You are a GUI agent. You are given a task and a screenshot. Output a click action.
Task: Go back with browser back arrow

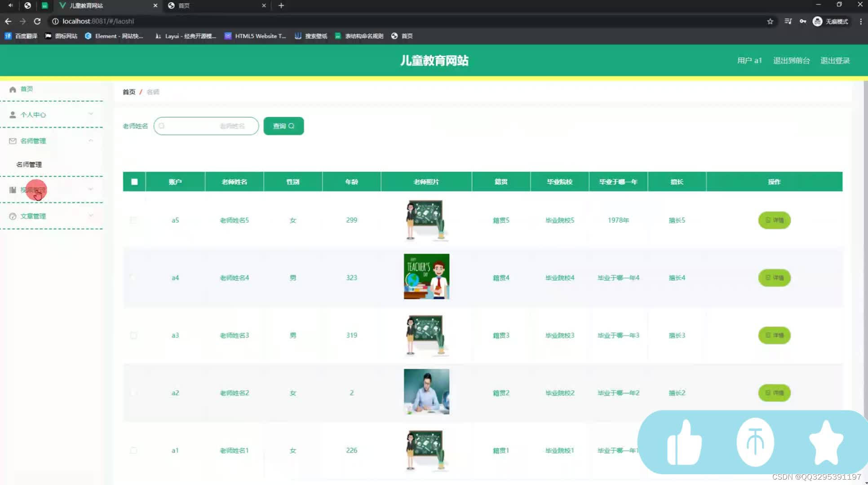(8, 21)
